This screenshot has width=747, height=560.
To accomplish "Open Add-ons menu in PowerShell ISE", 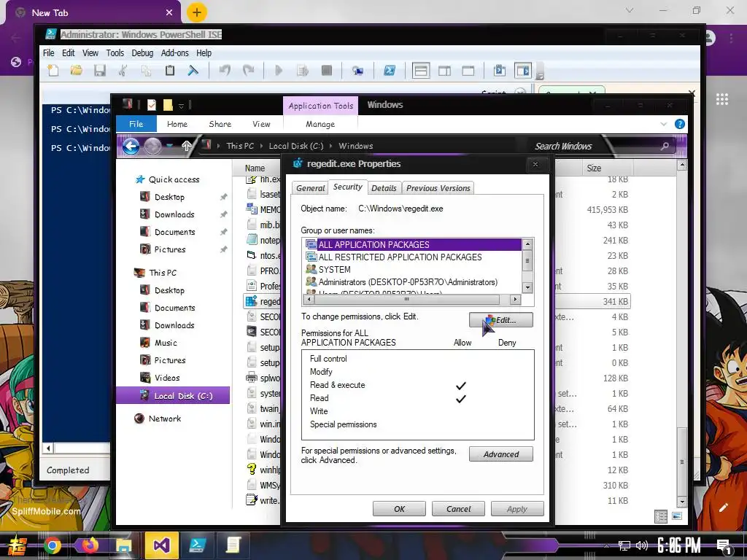I will click(174, 52).
